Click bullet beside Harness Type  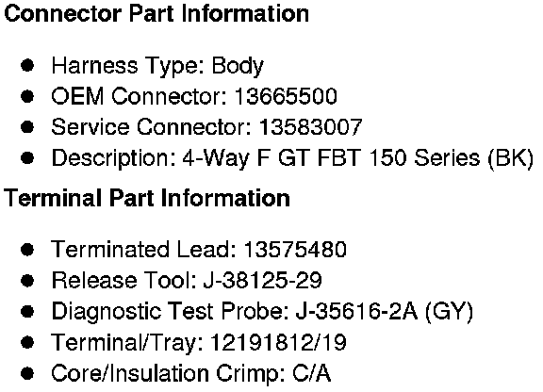(x=27, y=65)
